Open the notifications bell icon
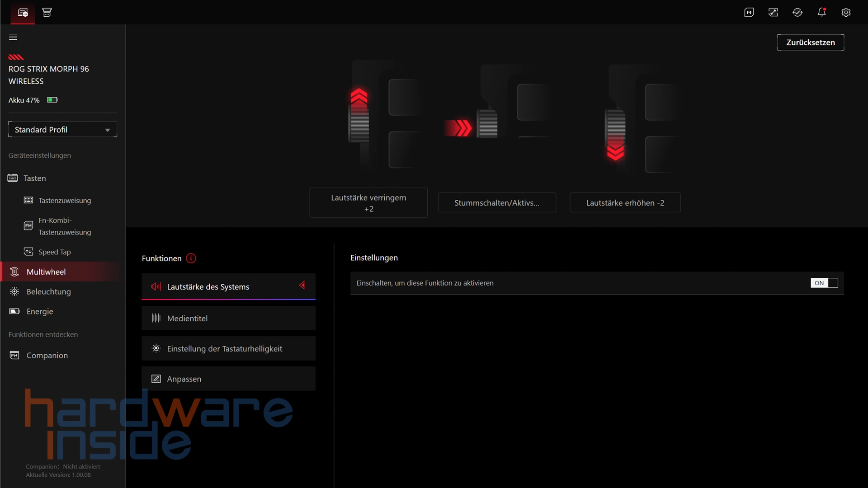The image size is (868, 488). click(821, 12)
